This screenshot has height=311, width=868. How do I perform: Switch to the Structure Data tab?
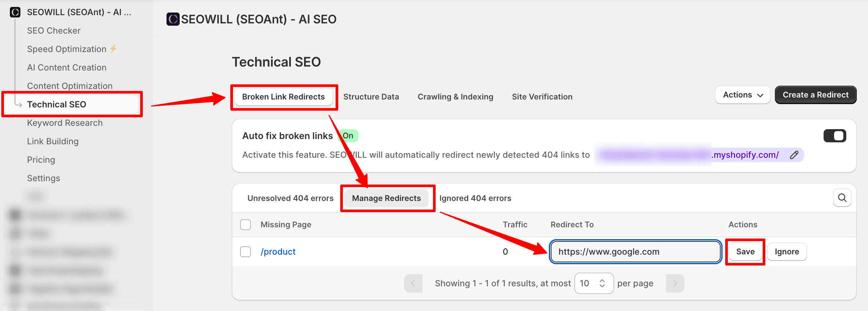click(x=370, y=97)
